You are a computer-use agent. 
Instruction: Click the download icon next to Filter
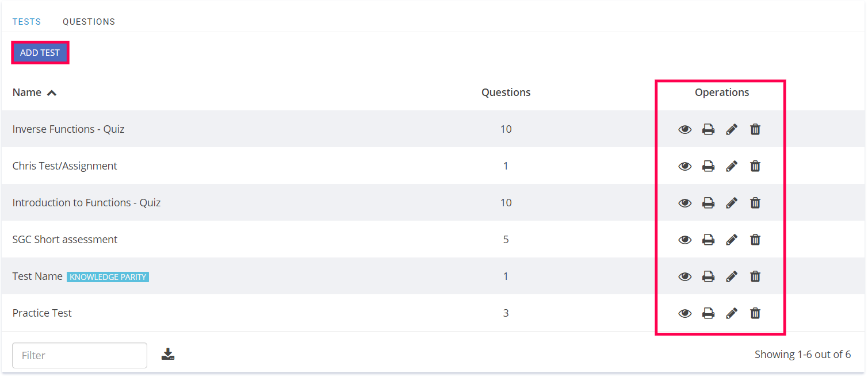tap(168, 355)
